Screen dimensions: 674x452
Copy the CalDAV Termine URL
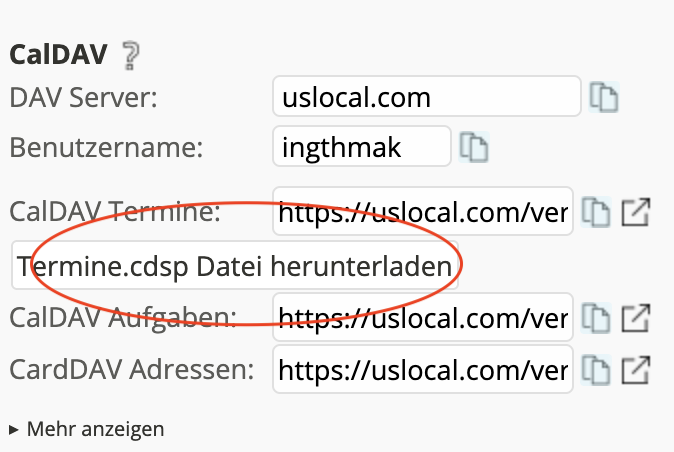596,212
